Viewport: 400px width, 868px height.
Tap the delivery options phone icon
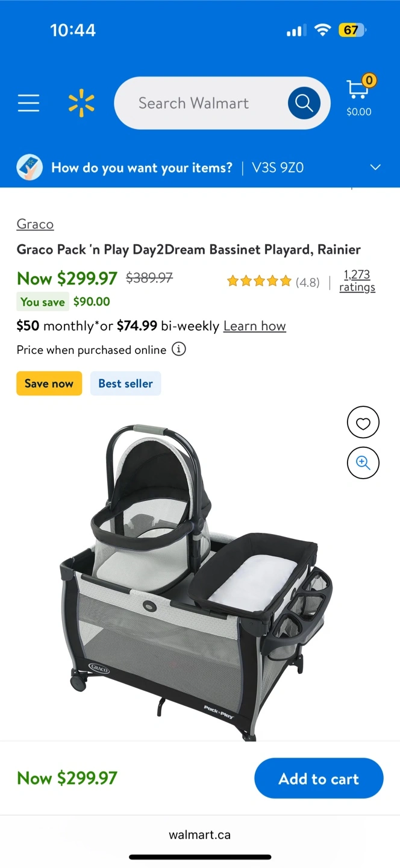point(30,167)
